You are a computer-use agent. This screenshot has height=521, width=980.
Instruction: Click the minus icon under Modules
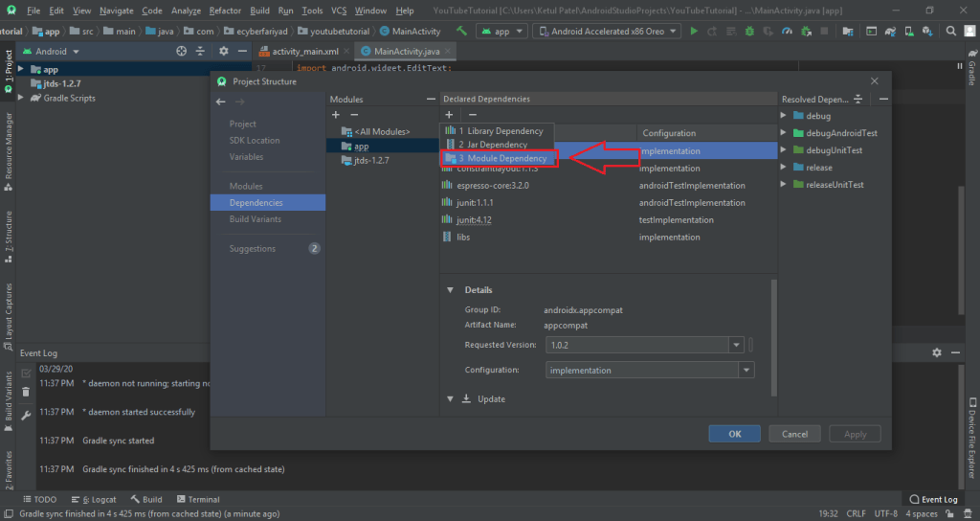click(354, 115)
